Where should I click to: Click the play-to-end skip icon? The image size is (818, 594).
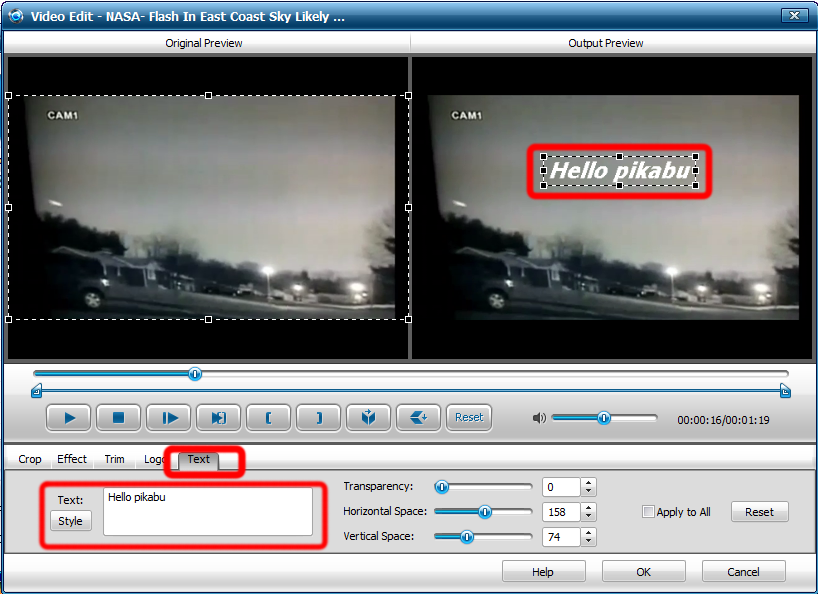point(218,418)
